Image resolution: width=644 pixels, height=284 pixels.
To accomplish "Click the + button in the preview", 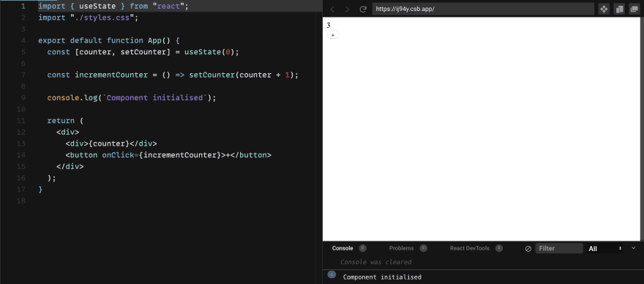I will click(x=333, y=35).
